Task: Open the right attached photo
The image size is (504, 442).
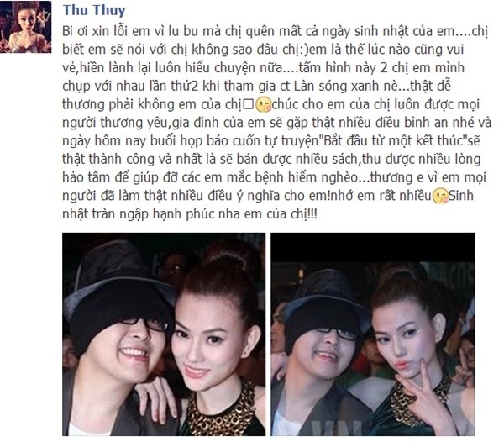Action: (x=372, y=334)
